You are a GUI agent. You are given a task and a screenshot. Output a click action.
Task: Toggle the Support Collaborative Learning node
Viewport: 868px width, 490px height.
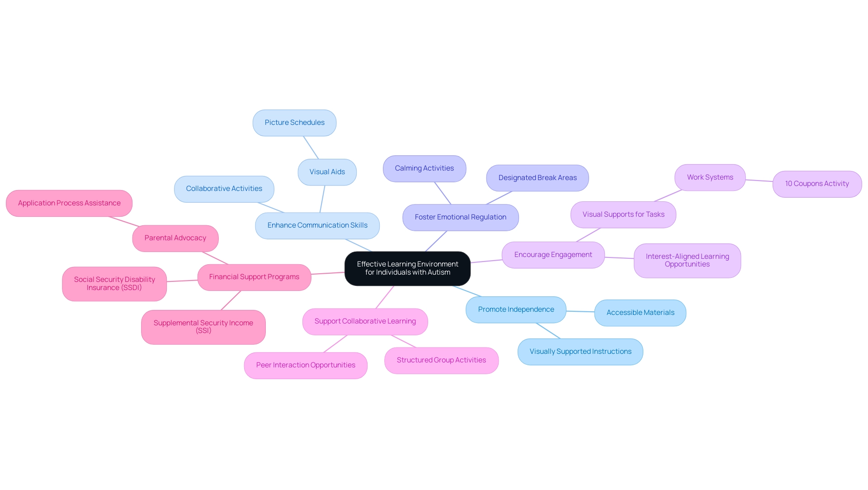tap(365, 321)
